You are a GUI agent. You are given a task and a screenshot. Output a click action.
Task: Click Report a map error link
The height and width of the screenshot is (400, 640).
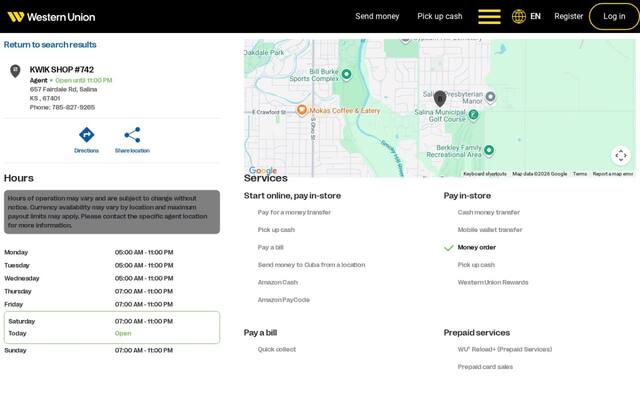(613, 174)
